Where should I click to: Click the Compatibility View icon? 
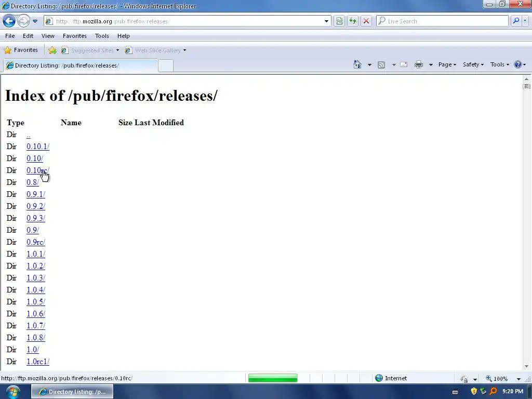point(339,21)
